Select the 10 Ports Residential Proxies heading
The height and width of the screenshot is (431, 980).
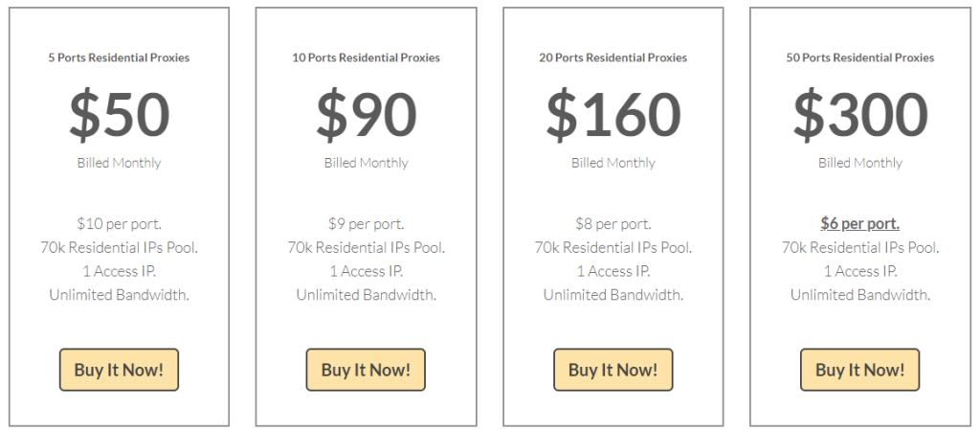pyautogui.click(x=366, y=57)
